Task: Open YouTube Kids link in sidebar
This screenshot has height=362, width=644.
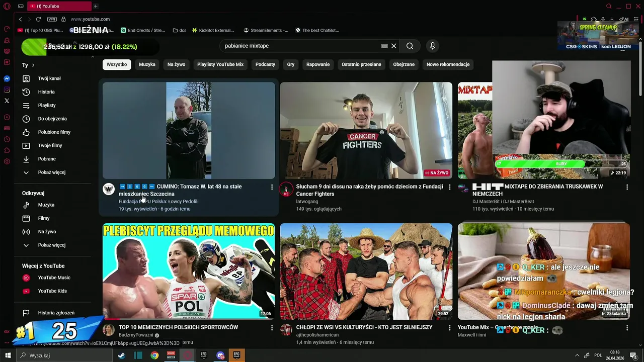Action: pyautogui.click(x=53, y=291)
